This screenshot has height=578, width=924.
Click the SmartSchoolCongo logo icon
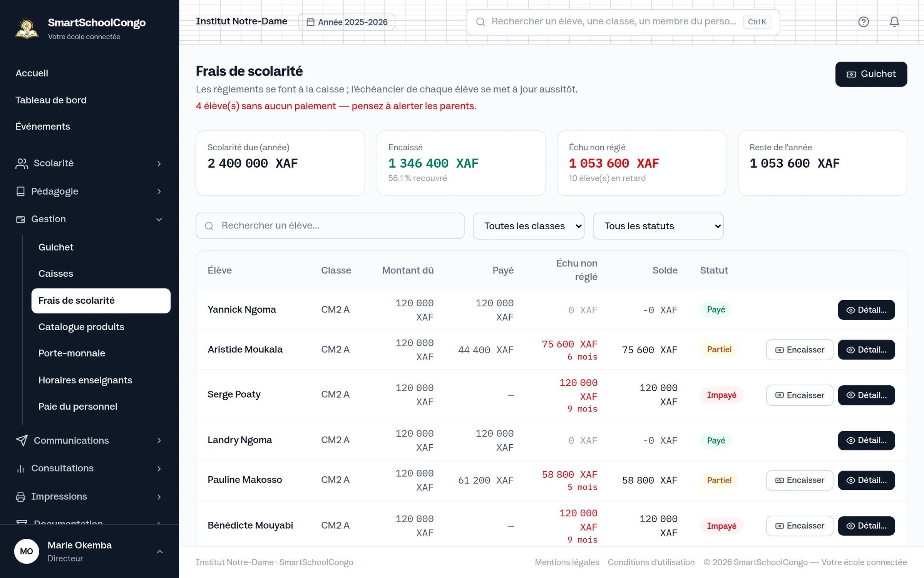pos(27,28)
